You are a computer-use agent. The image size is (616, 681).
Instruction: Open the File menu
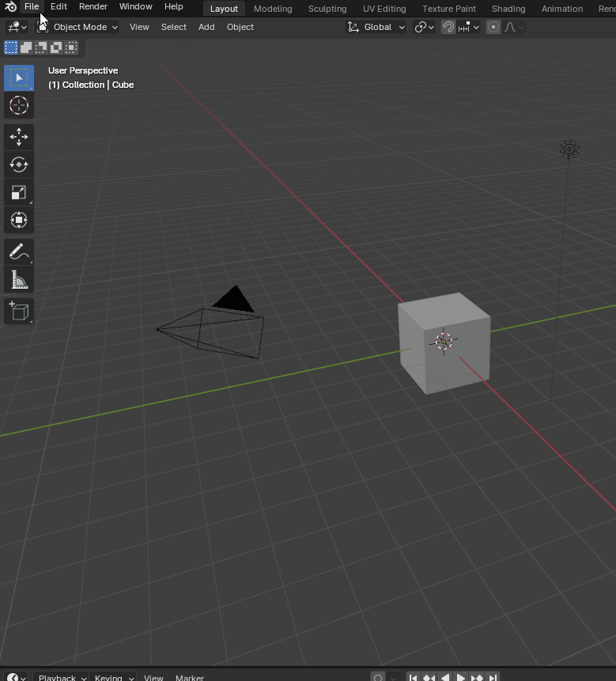coord(32,6)
